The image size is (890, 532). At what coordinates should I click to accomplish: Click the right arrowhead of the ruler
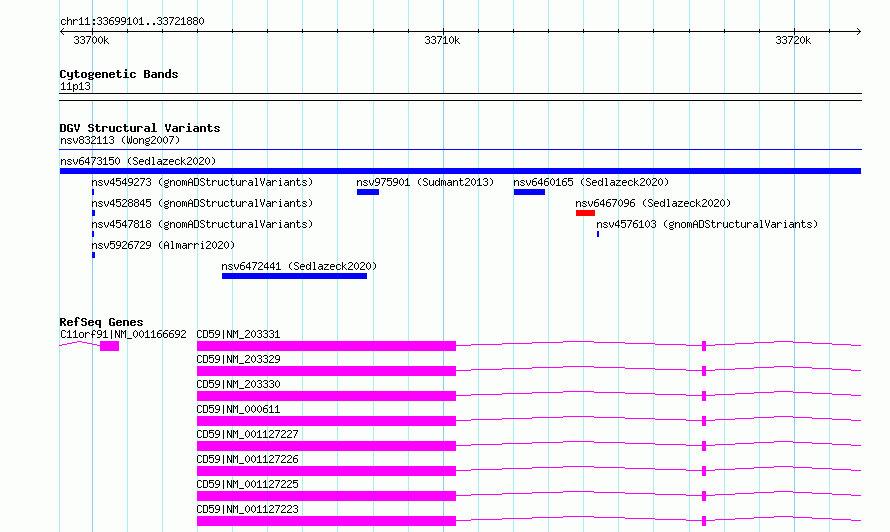tap(859, 31)
